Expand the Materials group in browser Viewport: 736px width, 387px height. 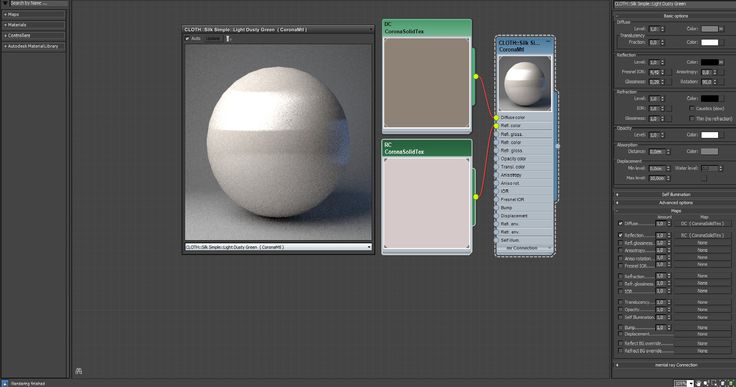[34, 25]
